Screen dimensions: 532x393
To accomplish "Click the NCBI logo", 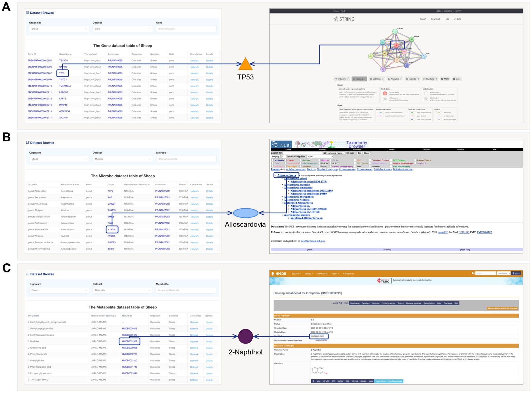I will coord(282,144).
